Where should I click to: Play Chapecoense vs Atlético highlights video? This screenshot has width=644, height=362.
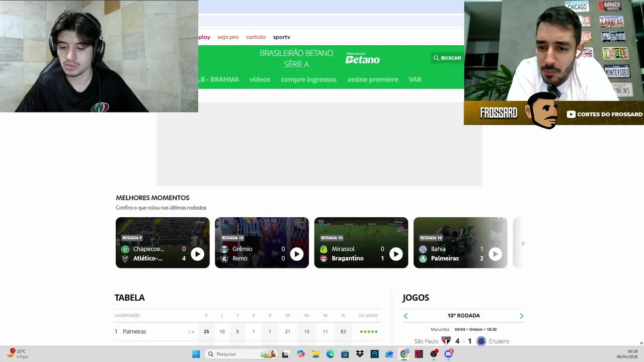click(x=197, y=254)
